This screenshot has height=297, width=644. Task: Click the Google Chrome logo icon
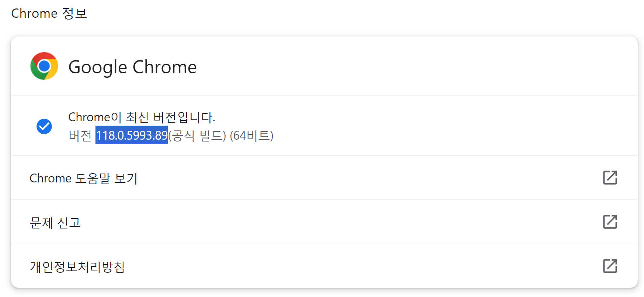point(44,66)
